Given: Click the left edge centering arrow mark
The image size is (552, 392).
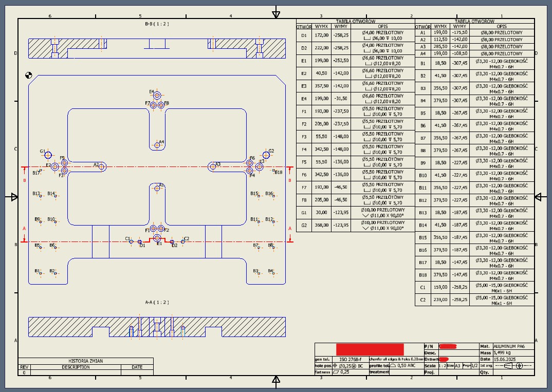Looking at the screenshot, I should 14,197.
